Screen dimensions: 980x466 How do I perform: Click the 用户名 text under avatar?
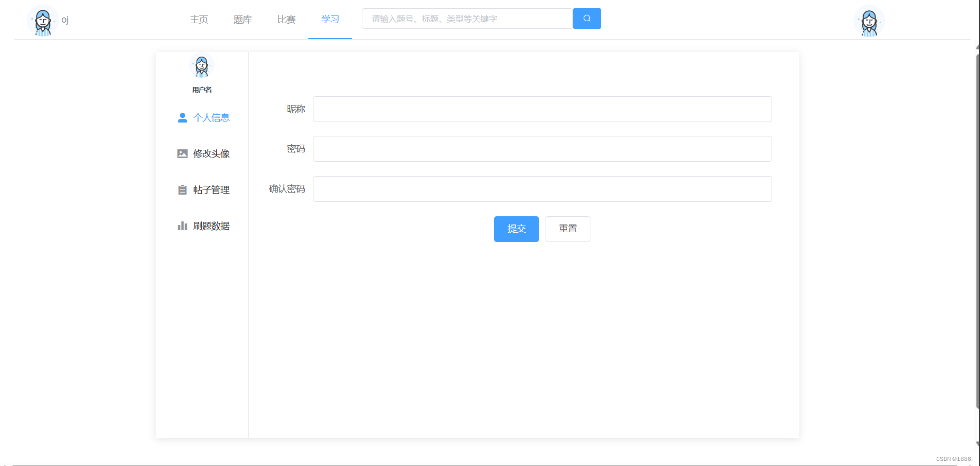coord(202,90)
